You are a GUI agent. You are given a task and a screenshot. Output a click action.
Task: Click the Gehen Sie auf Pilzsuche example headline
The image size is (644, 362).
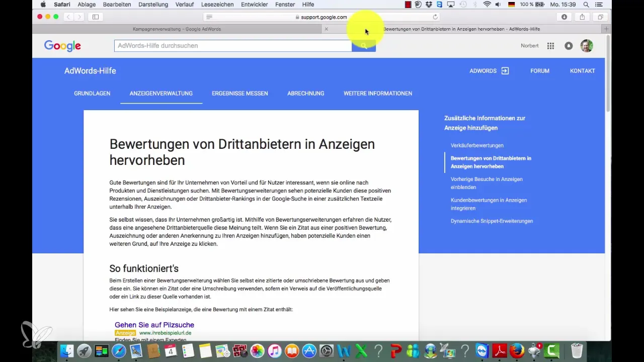(x=154, y=325)
